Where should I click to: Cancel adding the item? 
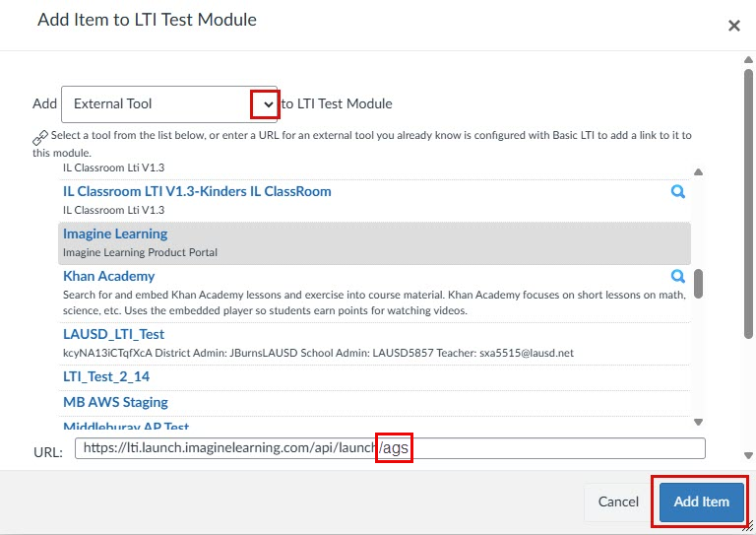coord(618,502)
